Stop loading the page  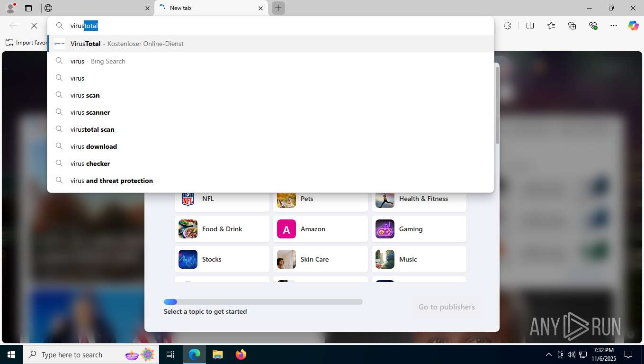(34, 26)
